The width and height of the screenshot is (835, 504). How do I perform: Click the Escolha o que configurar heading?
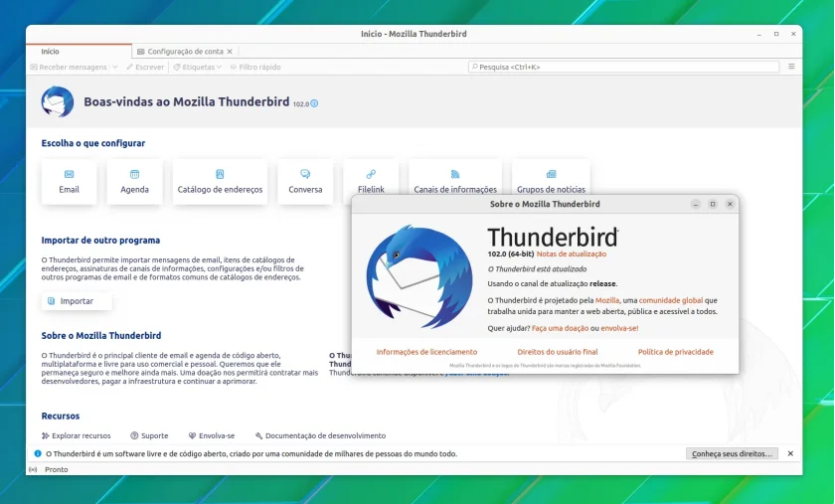click(93, 143)
